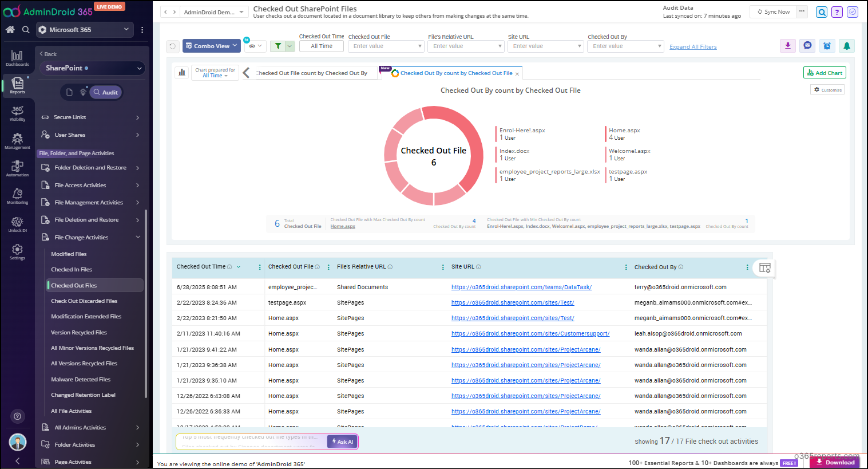Image resolution: width=868 pixels, height=469 pixels.
Task: Click the Sync Now button
Action: click(774, 11)
